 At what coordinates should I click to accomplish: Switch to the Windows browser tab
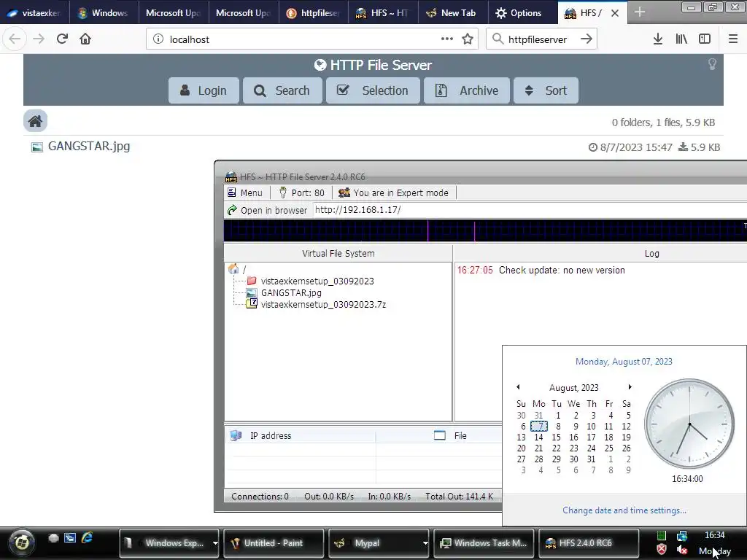coord(104,13)
